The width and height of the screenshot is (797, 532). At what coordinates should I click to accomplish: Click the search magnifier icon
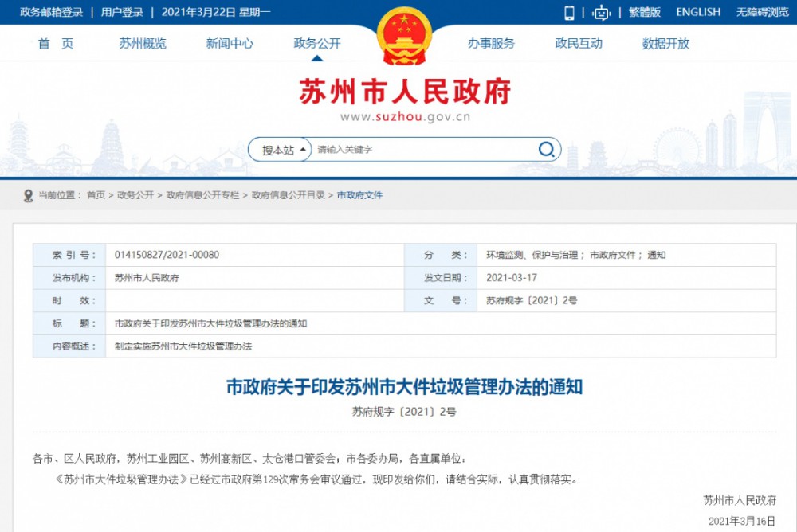tap(547, 150)
